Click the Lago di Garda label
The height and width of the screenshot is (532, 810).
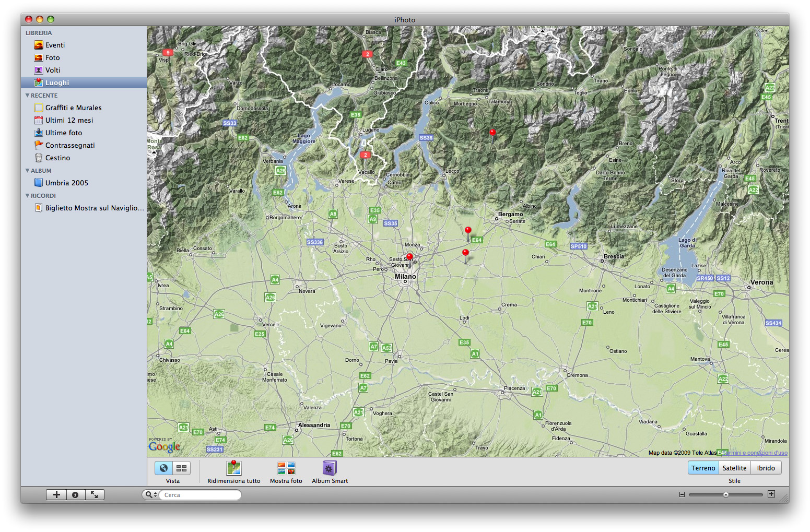(x=687, y=243)
